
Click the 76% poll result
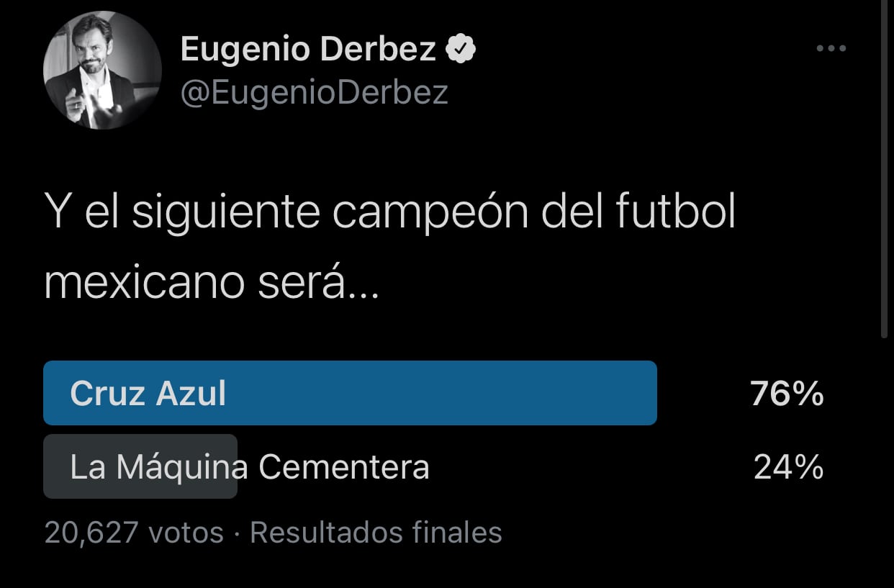point(787,394)
